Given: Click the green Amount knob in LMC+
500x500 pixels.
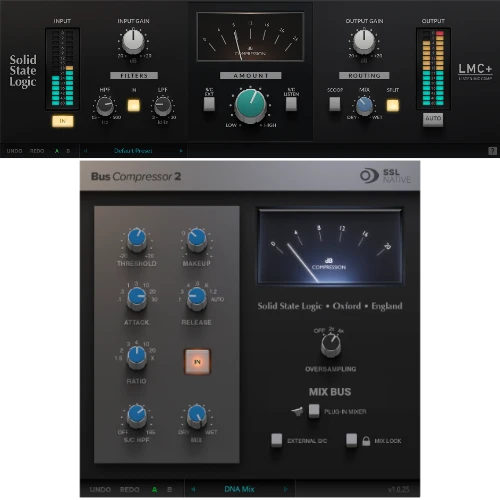Looking at the screenshot, I should [x=250, y=105].
